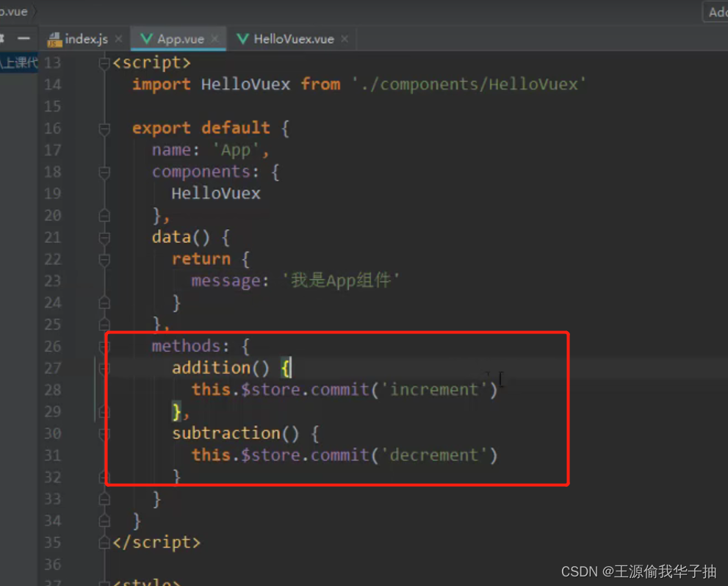Click the JS file icon on index.js tab

(x=54, y=40)
